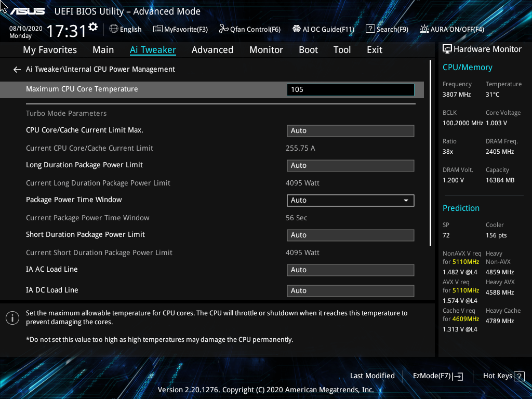
Task: Open MyFavorite(F3) list icon
Action: 158,29
